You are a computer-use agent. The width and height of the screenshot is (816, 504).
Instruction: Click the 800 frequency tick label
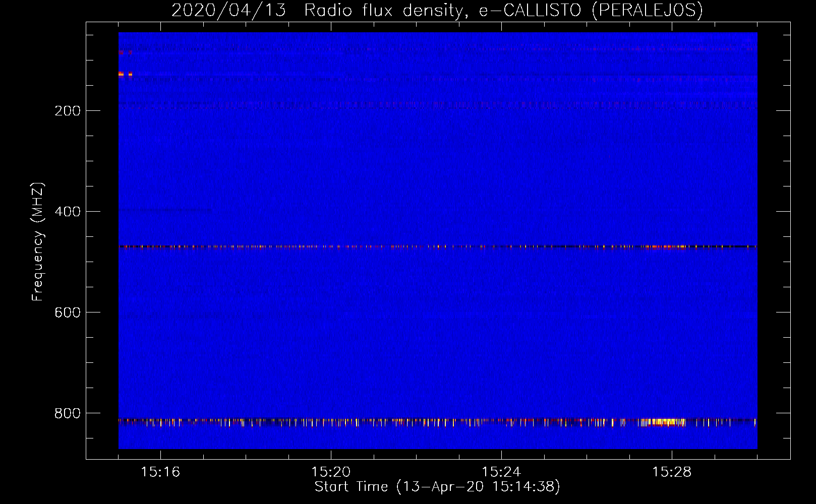(x=68, y=413)
